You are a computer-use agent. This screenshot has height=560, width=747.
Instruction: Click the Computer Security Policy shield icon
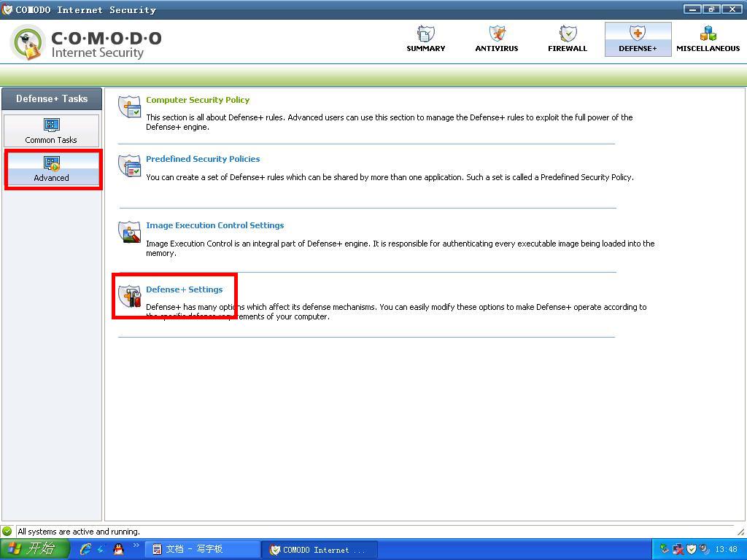[x=130, y=106]
